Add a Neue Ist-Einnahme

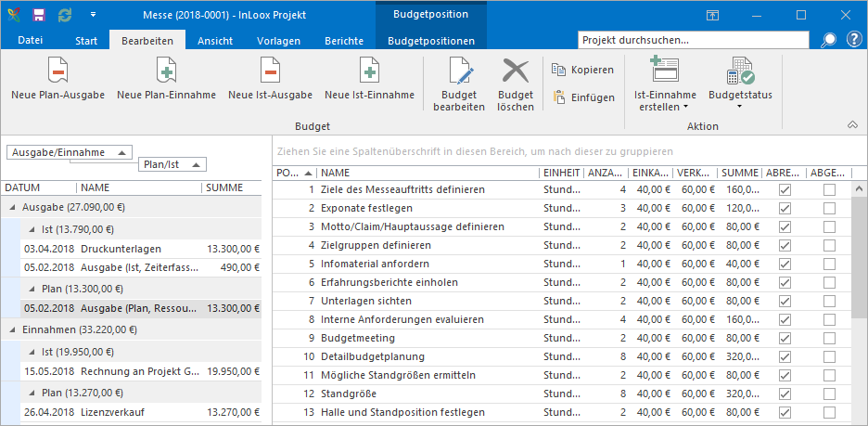pos(369,71)
